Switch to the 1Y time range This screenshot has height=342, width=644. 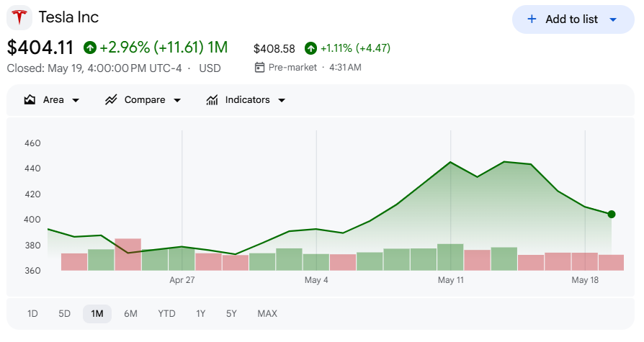(200, 314)
